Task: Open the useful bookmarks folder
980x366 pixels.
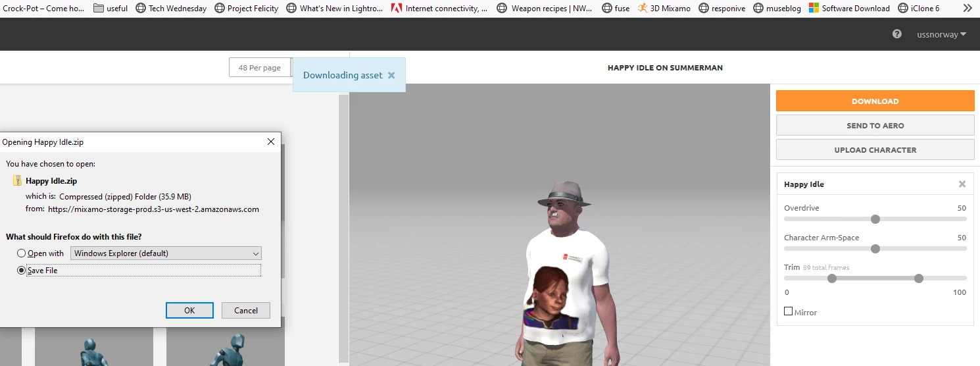Action: tap(110, 9)
